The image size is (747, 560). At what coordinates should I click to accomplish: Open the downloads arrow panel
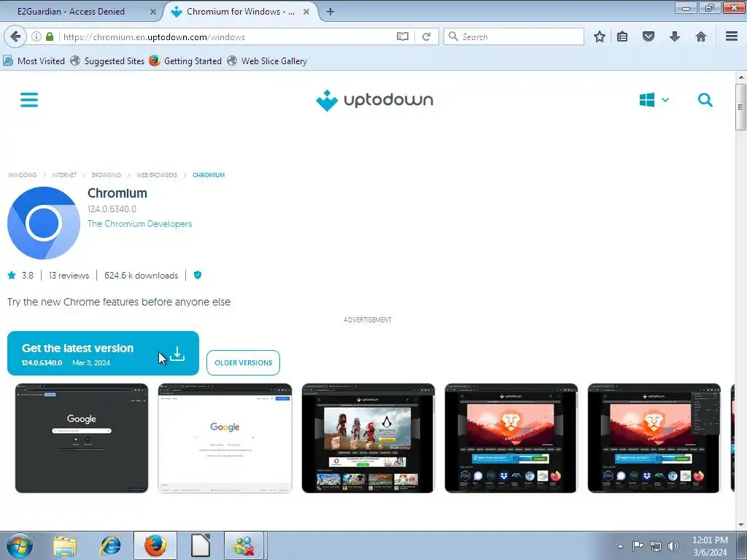[x=675, y=36]
